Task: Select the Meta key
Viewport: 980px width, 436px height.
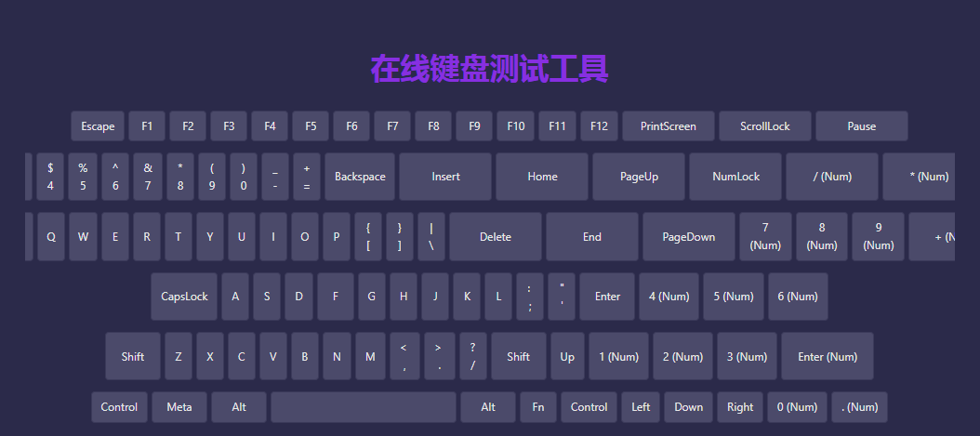Action: (x=179, y=407)
